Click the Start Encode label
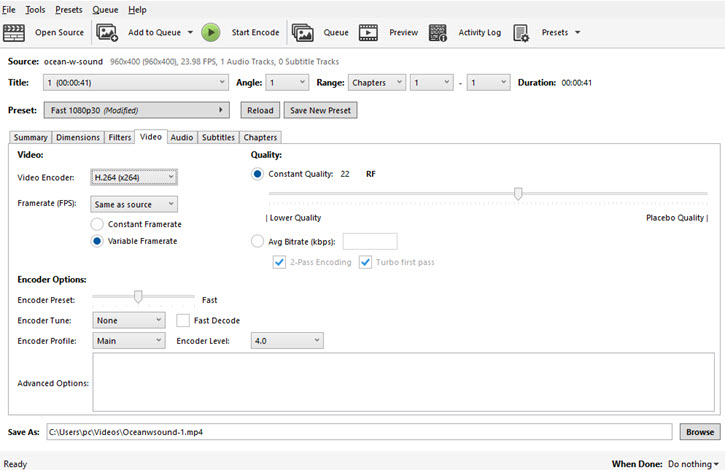Viewport: 725px width, 470px height. (255, 32)
